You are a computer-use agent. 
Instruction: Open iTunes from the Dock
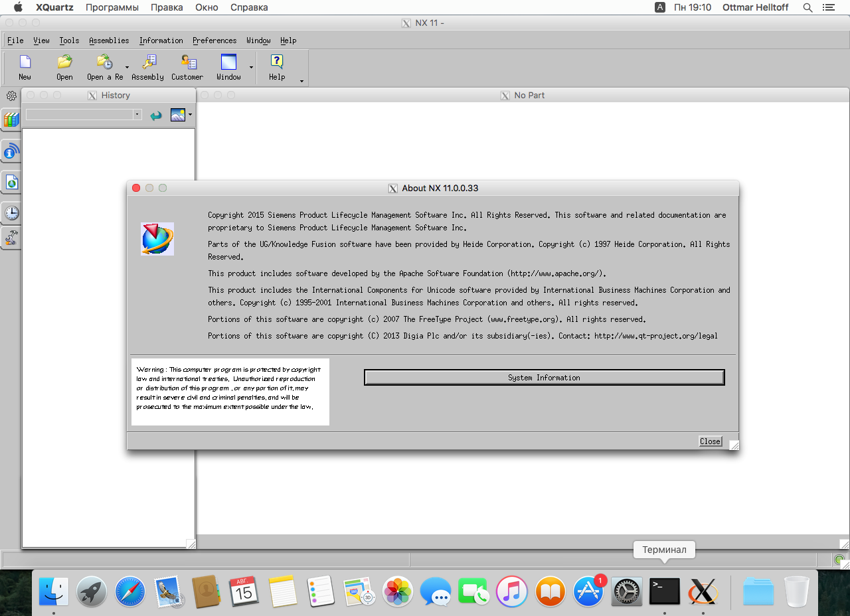(512, 590)
